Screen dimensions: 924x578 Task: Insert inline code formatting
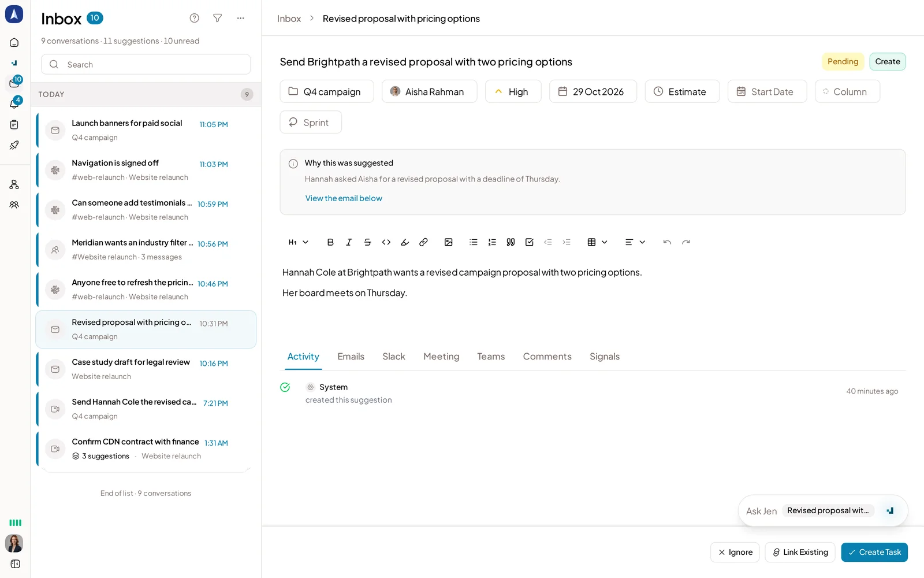coord(386,242)
